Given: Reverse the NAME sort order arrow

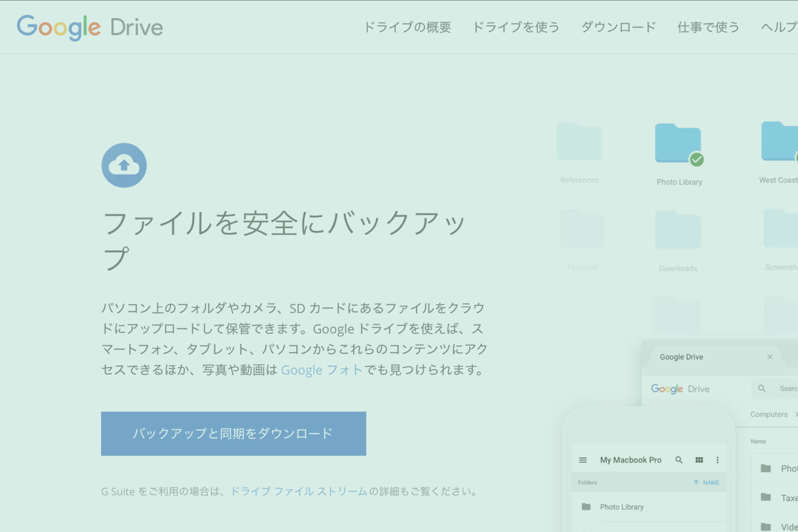Looking at the screenshot, I should click(696, 482).
